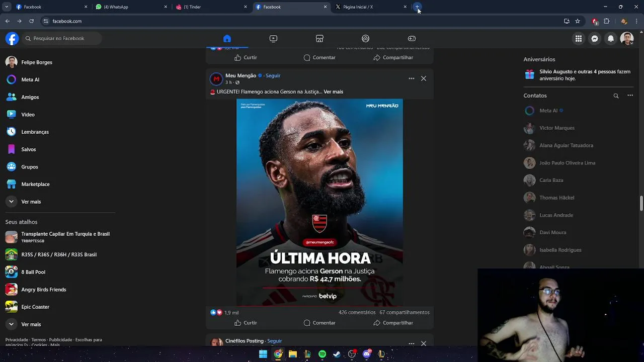Open the notifications bell
The image size is (644, 362).
coord(611,39)
